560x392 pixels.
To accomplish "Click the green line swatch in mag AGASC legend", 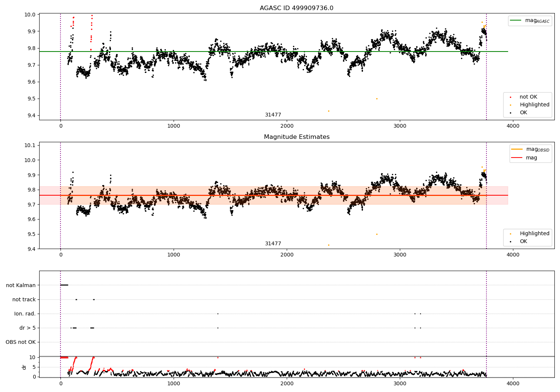I will 516,21.
